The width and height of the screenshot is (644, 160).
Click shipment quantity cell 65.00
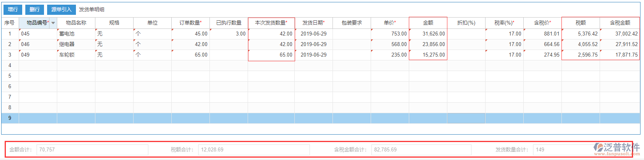pyautogui.click(x=271, y=55)
